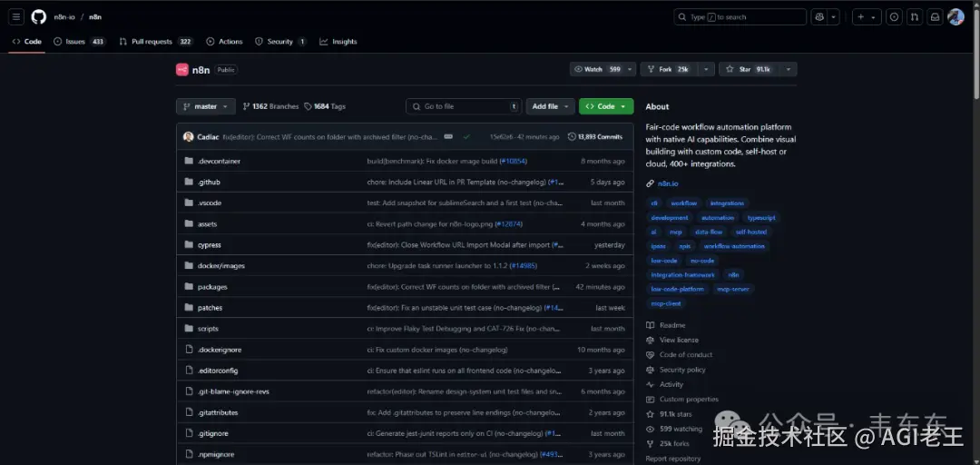The image size is (980, 465).
Task: Open the pull requests icon in header
Action: pyautogui.click(x=915, y=17)
